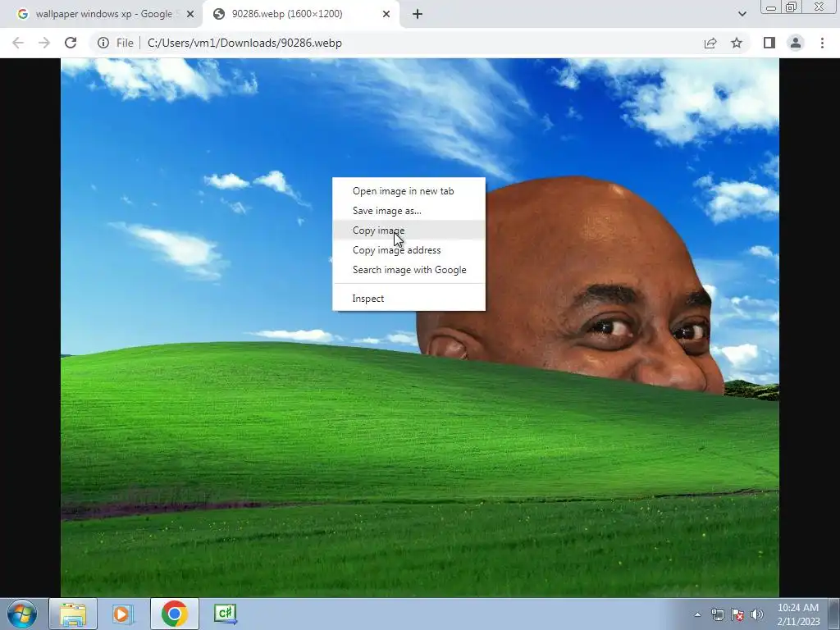Open the Action Center flag icon

[x=737, y=614]
